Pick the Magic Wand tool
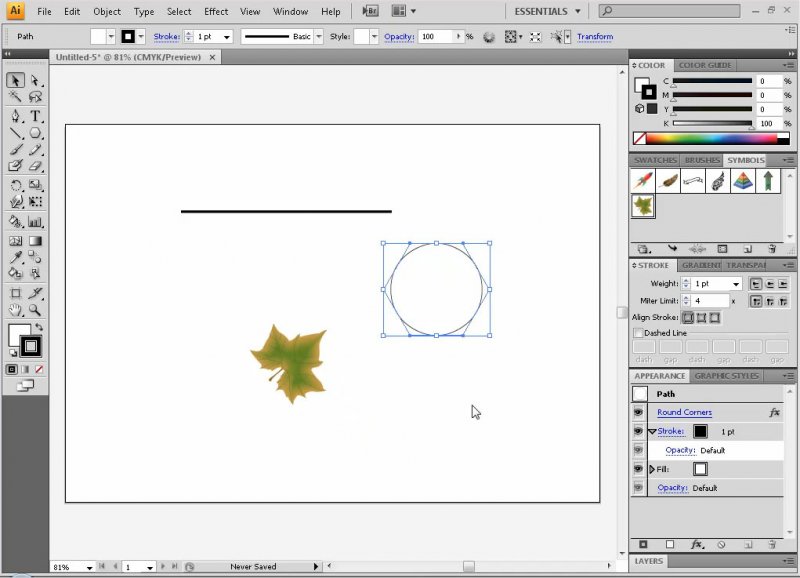 click(x=16, y=98)
